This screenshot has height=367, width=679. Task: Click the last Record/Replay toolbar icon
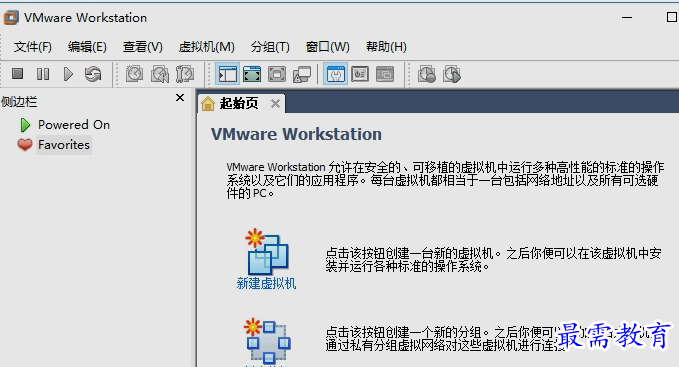[x=452, y=74]
